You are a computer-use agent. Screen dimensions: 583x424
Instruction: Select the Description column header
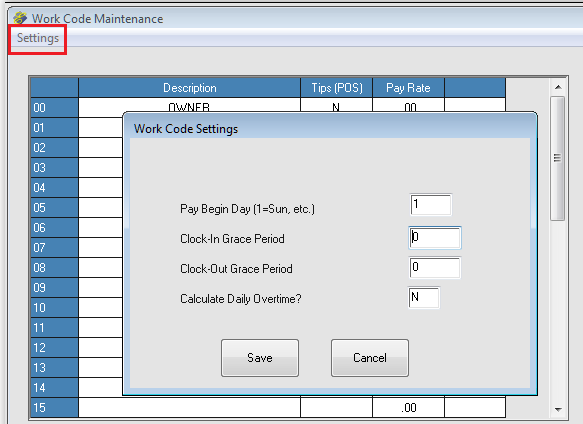point(190,88)
